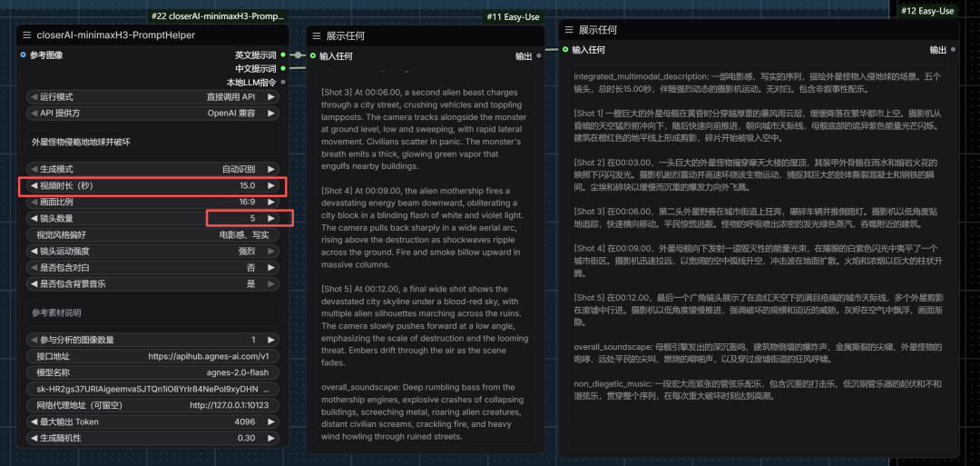Increase 最大输出 Token with its right arrow

click(x=270, y=421)
